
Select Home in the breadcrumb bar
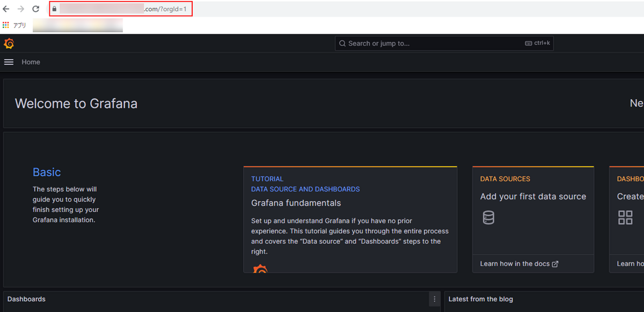pyautogui.click(x=31, y=62)
